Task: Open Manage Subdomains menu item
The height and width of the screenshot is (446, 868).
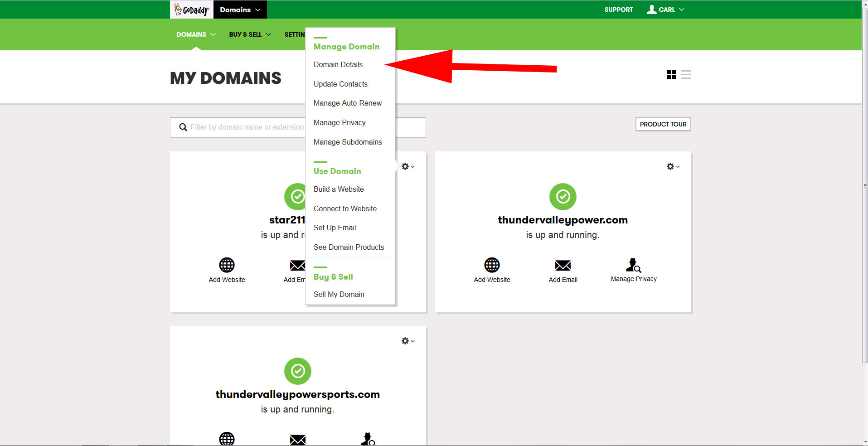Action: [348, 142]
